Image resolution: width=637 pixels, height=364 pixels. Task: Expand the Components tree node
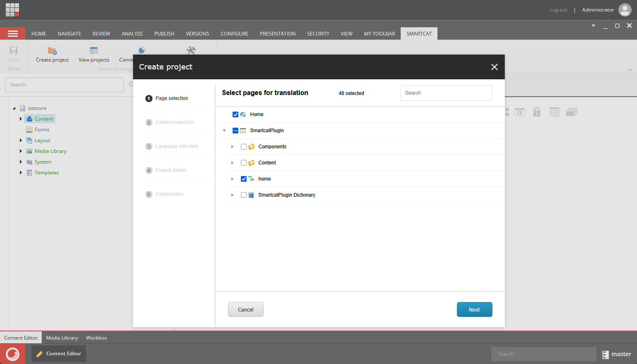233,147
